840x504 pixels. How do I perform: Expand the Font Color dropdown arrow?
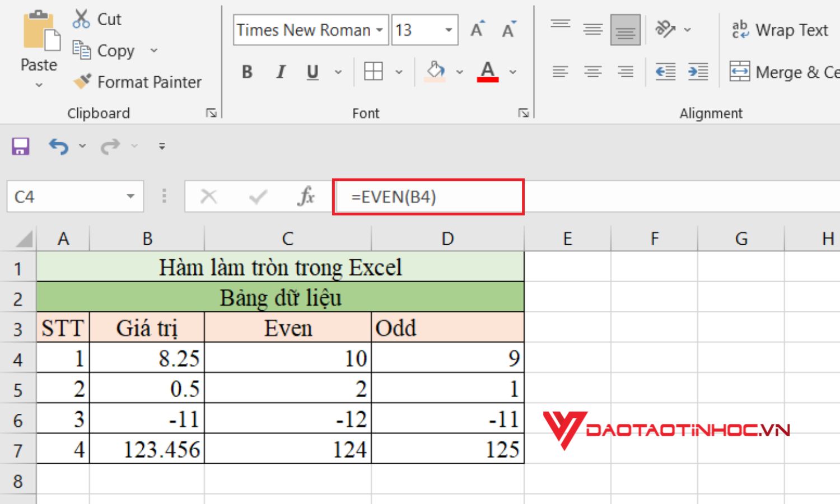[x=512, y=72]
